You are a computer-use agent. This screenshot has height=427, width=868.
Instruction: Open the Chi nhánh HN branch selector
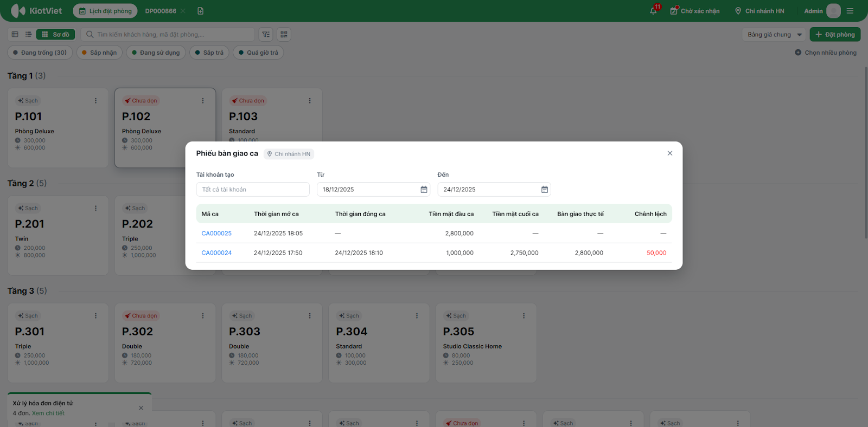[759, 11]
